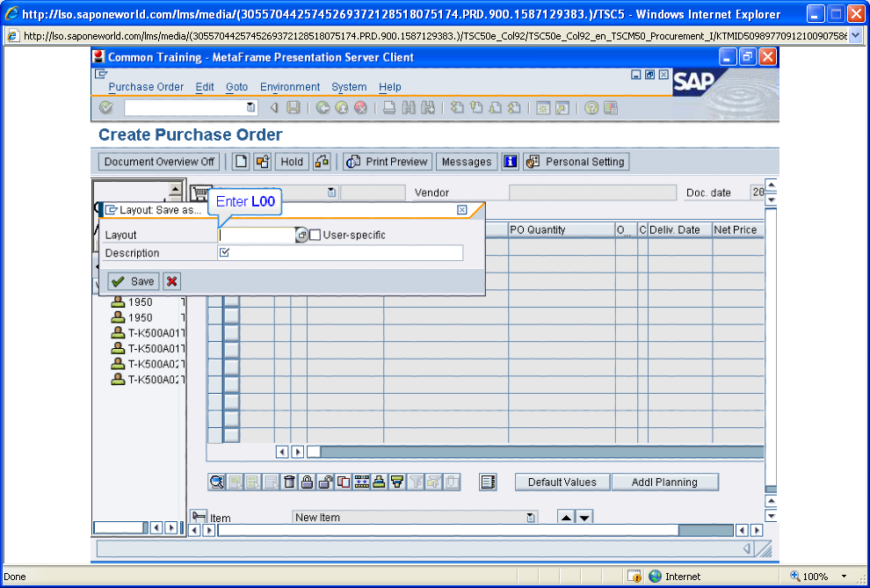Open the New Item dropdown list
This screenshot has height=588, width=870.
531,518
